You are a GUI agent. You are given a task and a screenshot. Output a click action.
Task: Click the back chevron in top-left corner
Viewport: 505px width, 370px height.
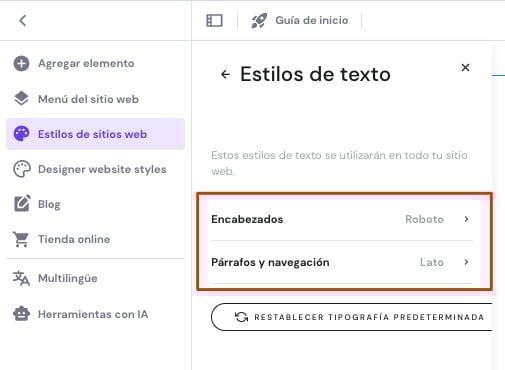23,21
